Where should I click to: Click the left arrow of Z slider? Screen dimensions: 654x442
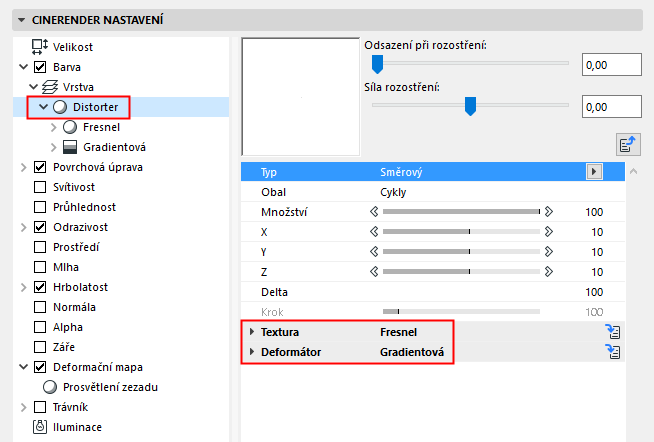[374, 272]
